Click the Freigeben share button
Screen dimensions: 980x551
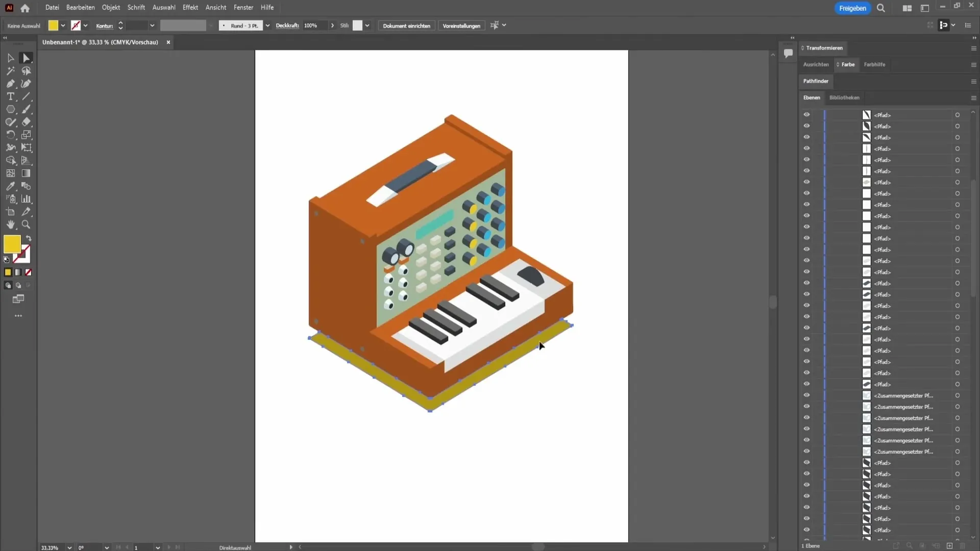click(852, 8)
